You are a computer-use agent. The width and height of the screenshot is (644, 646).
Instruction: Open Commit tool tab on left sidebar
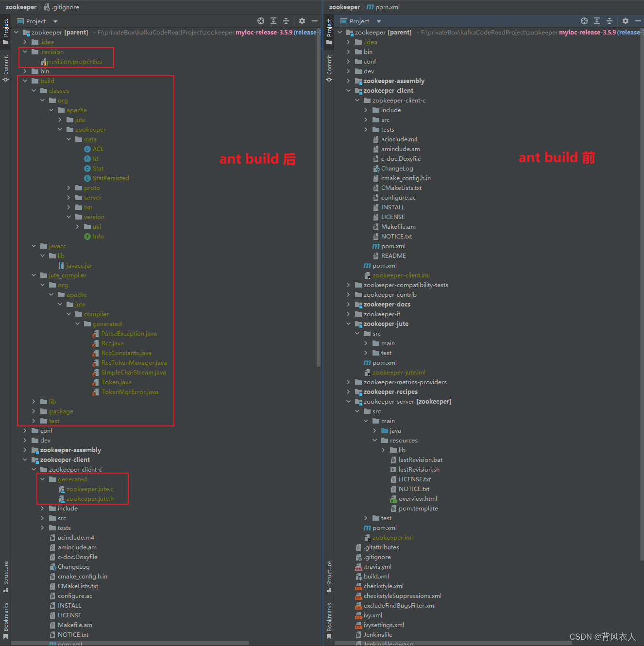click(5, 68)
